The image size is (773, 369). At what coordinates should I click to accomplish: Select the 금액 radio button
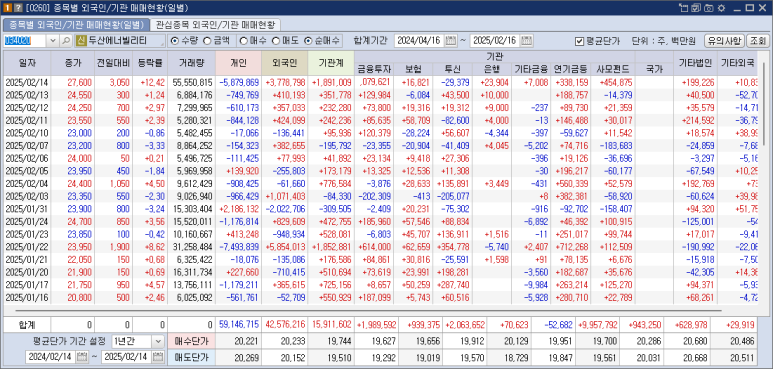pos(207,41)
